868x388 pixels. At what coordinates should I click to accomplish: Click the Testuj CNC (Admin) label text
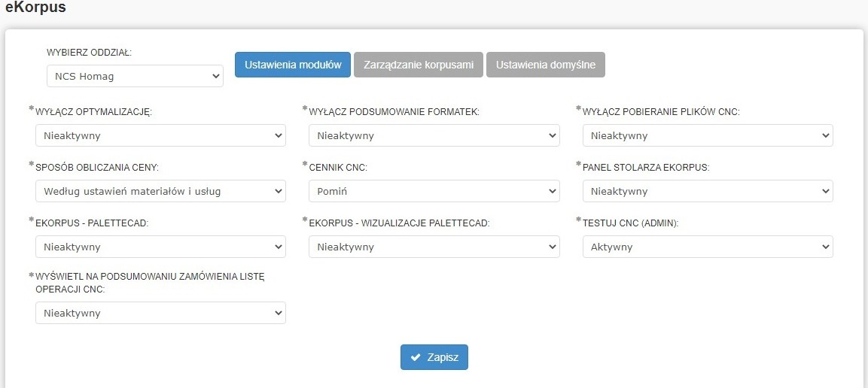click(636, 223)
